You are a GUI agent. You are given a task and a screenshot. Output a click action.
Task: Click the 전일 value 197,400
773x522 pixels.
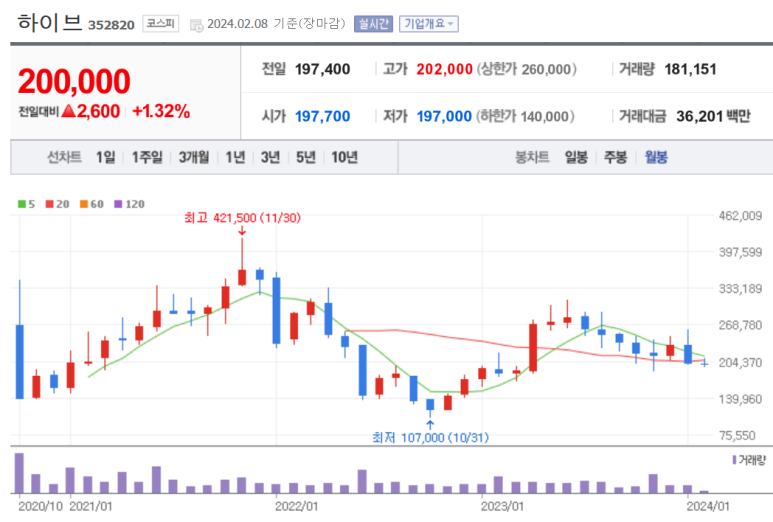(322, 70)
